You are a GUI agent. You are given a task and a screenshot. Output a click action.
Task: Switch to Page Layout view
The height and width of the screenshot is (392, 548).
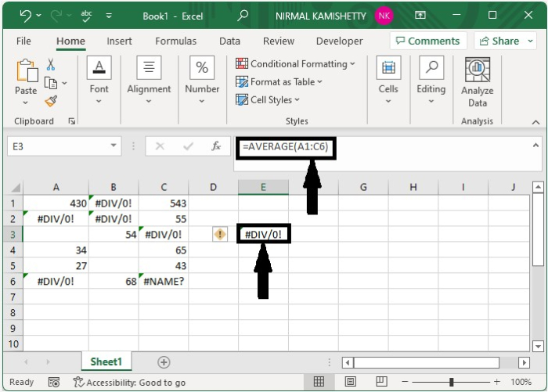(350, 382)
